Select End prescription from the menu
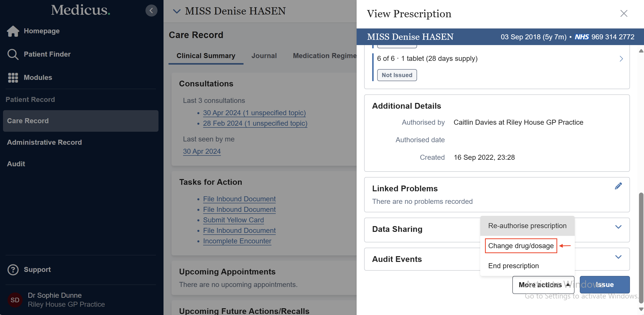 click(x=513, y=266)
